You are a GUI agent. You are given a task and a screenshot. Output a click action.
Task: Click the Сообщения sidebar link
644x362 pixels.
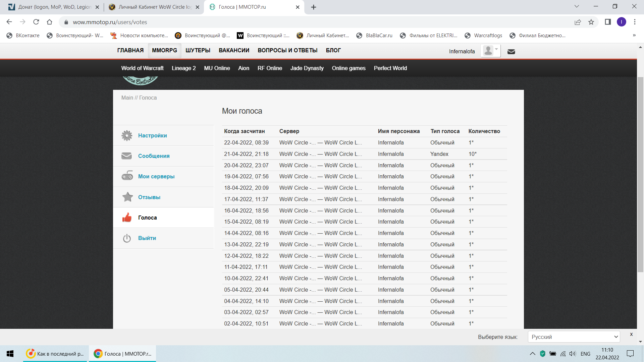(154, 156)
